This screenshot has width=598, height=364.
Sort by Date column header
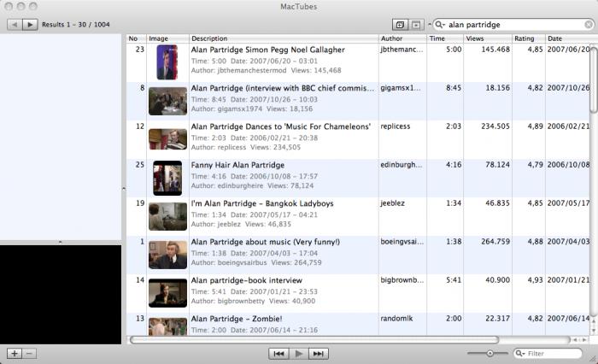567,38
